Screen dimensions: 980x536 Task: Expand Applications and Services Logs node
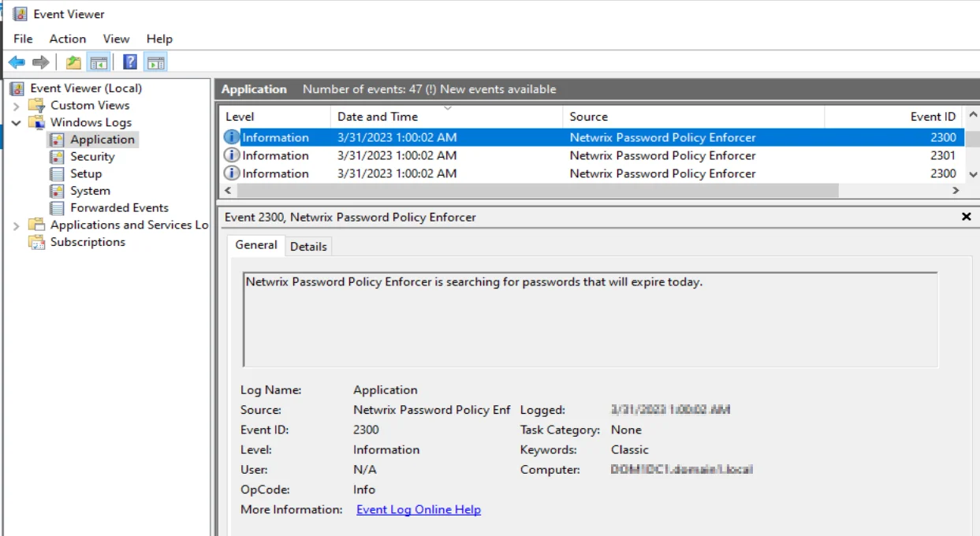pos(17,225)
